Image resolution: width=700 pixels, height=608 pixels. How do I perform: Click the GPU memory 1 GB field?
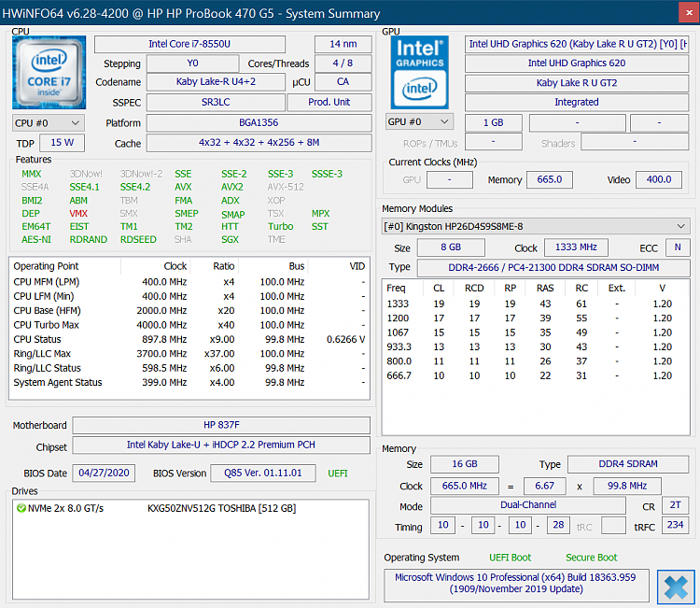494,122
